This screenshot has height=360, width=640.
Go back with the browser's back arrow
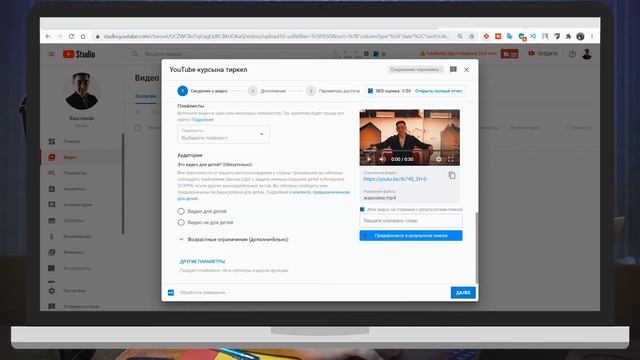tap(48, 36)
